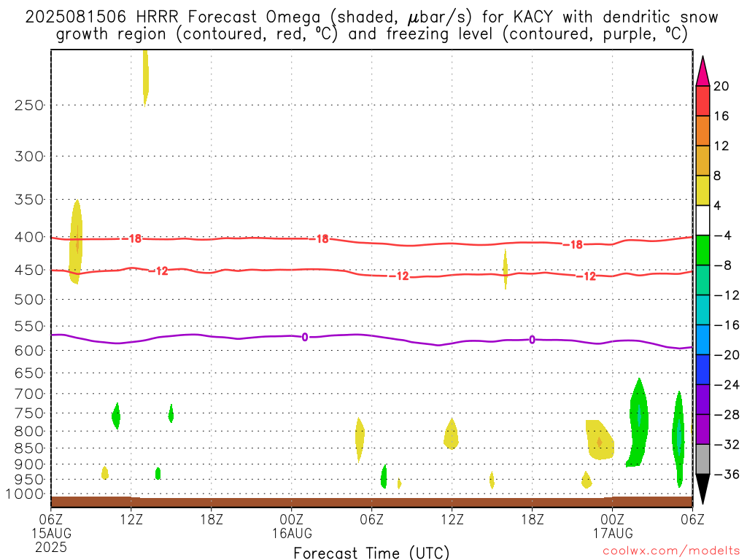Click the 18Z 16AUG time axis label
The width and height of the screenshot is (747, 560).
(532, 519)
